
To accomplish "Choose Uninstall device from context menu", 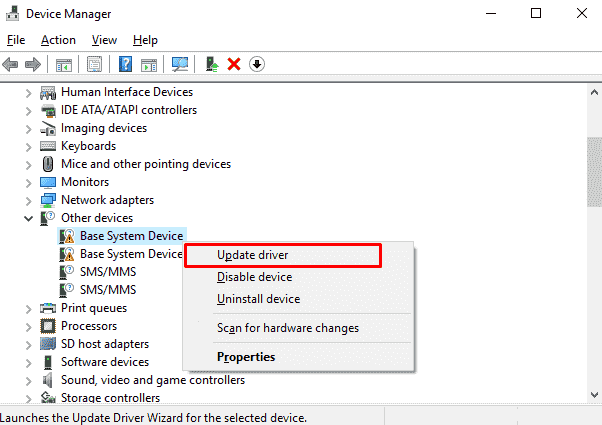I will click(299, 299).
